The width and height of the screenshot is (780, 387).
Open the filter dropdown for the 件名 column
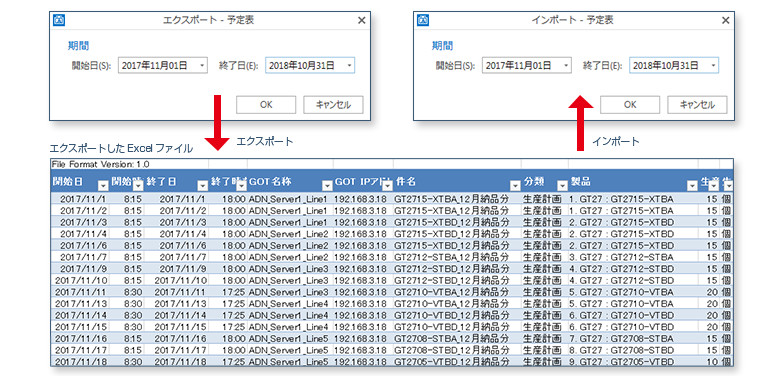tap(515, 186)
